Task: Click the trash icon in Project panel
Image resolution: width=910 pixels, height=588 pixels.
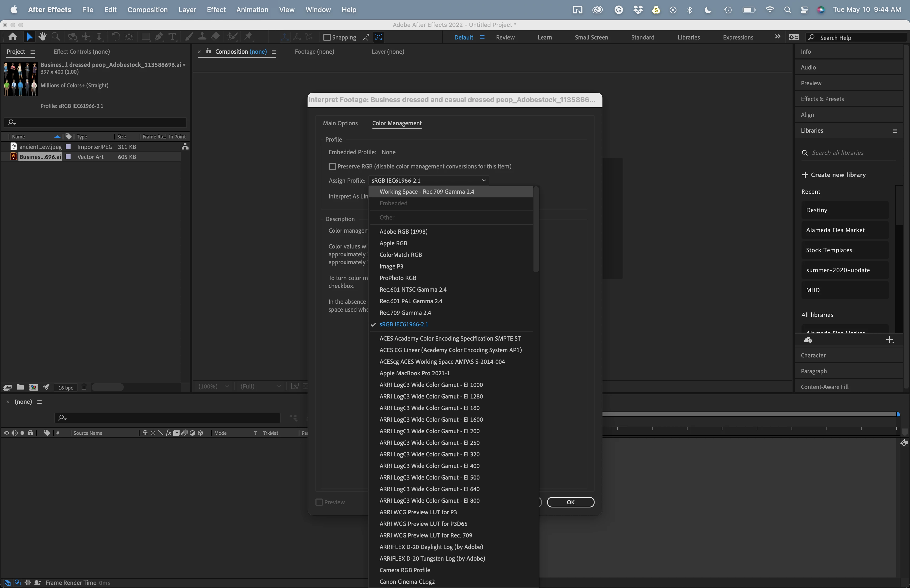Action: [84, 387]
